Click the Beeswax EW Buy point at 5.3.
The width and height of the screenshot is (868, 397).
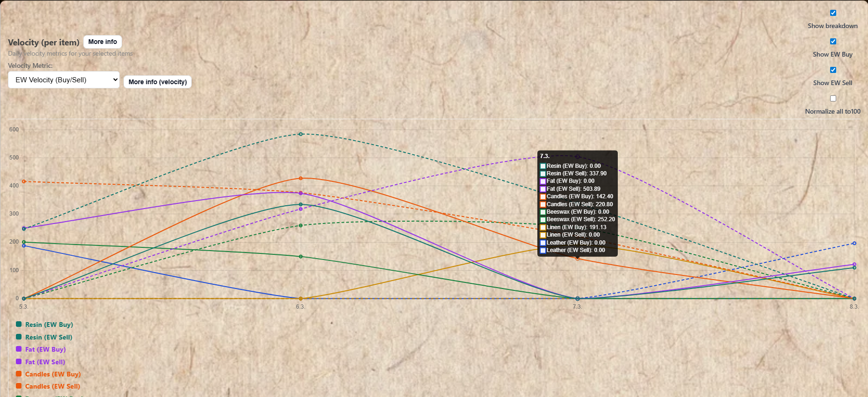[x=24, y=242]
